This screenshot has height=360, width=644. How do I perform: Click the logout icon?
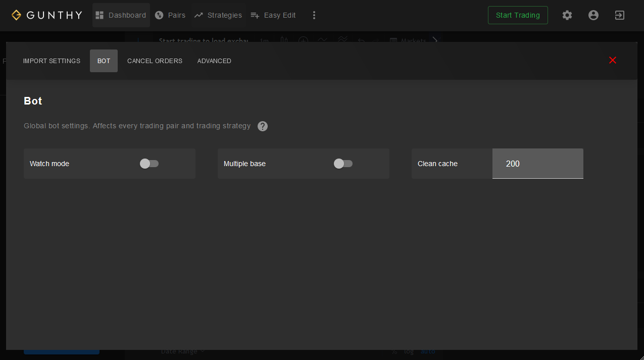pos(620,15)
